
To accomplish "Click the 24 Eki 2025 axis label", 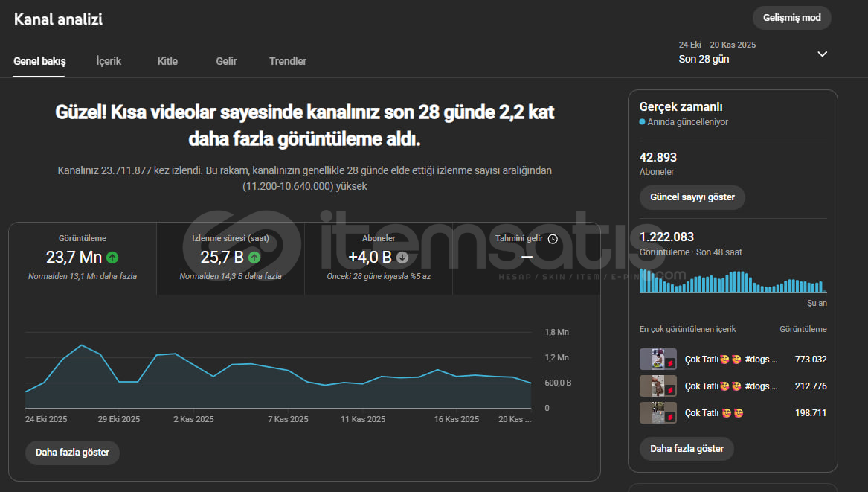I will (46, 419).
